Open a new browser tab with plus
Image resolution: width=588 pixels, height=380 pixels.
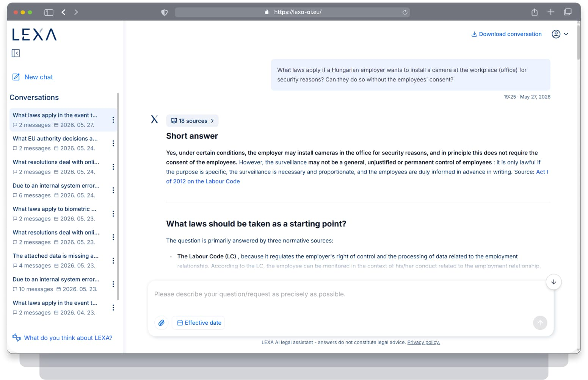(551, 12)
